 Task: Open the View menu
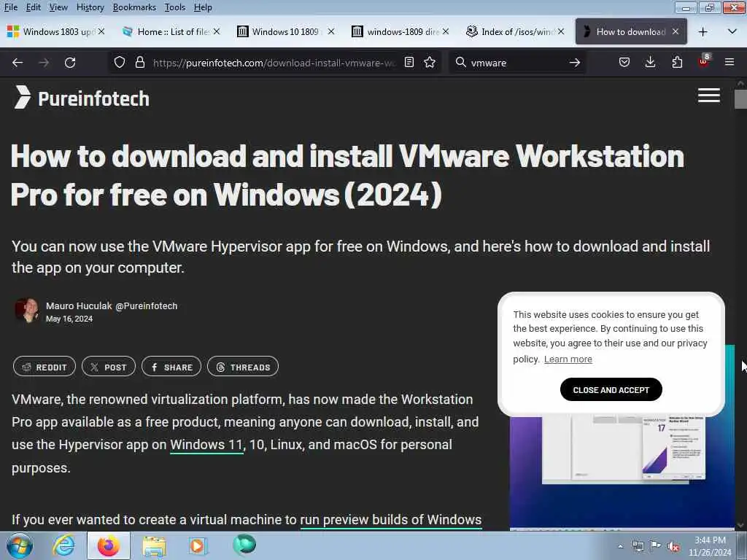(58, 7)
